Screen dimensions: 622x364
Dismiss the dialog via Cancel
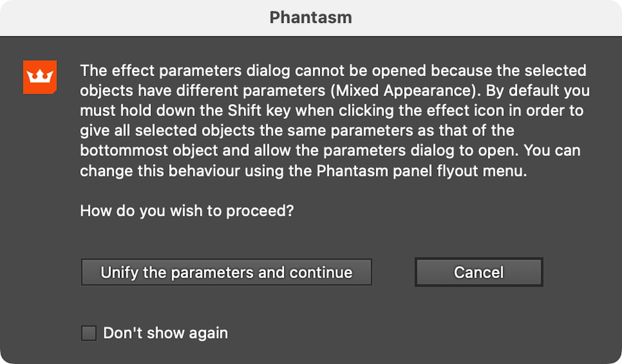coord(479,272)
